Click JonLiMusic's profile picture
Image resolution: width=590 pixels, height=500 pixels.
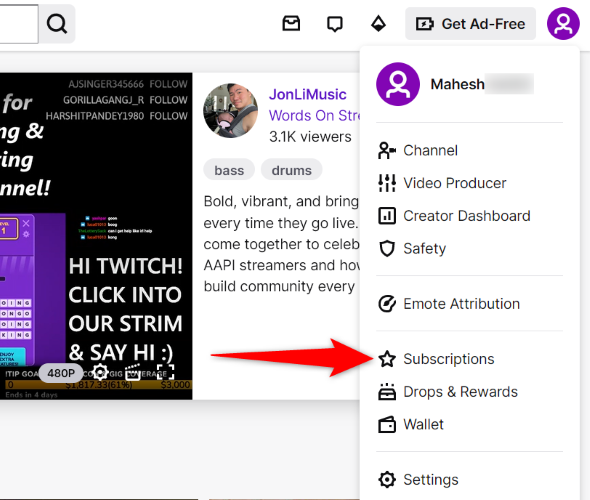coord(231,111)
